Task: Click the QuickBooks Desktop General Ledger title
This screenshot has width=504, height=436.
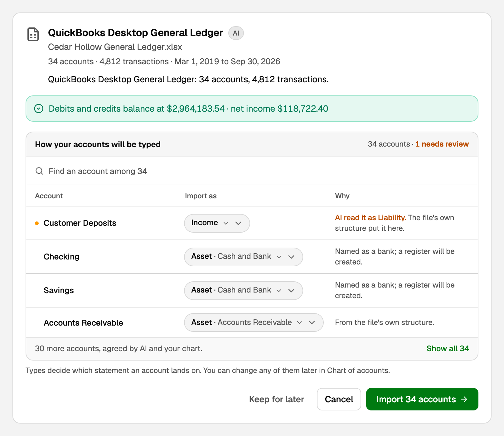Action: [135, 33]
